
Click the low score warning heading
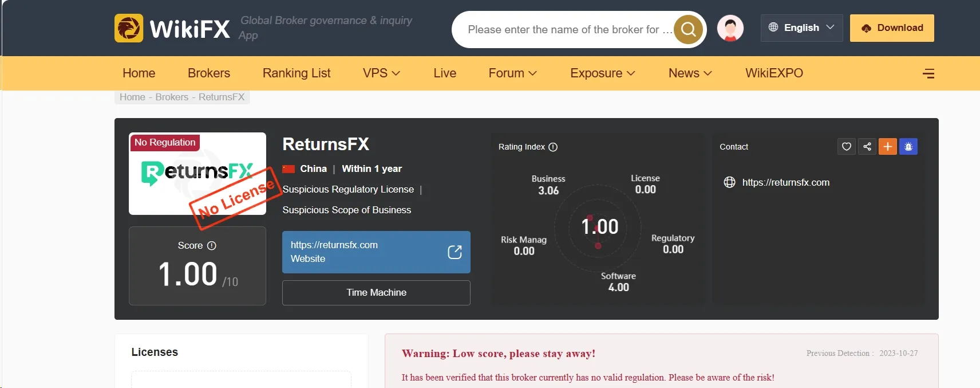499,354
